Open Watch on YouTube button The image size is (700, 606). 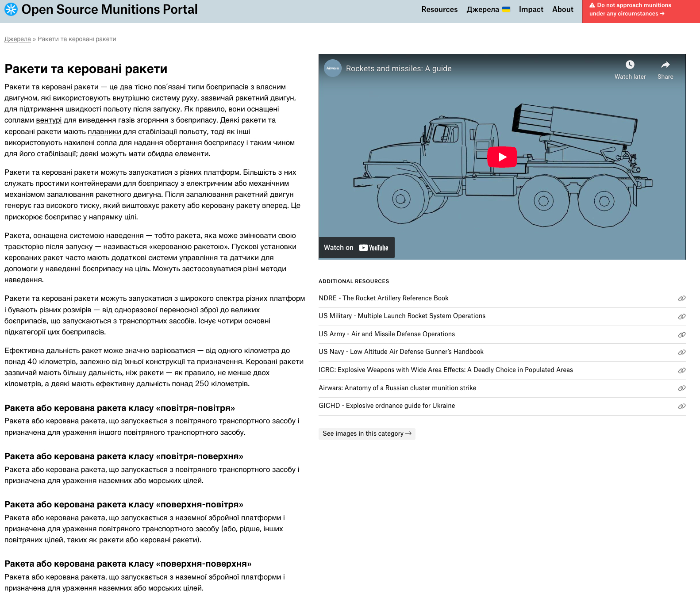point(356,248)
